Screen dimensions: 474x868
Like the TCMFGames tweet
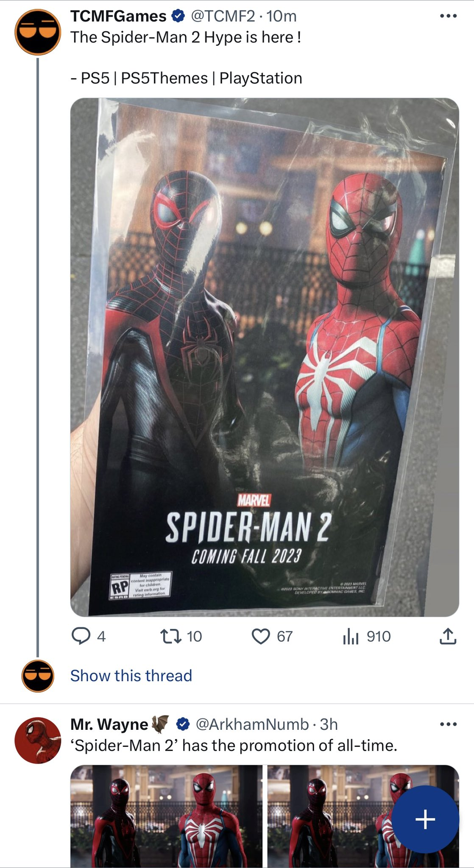click(261, 636)
